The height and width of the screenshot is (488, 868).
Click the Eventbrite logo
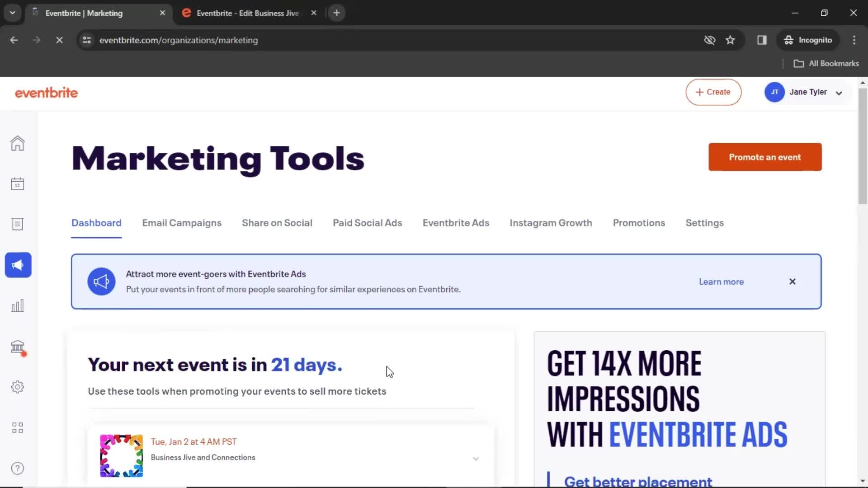click(x=46, y=93)
